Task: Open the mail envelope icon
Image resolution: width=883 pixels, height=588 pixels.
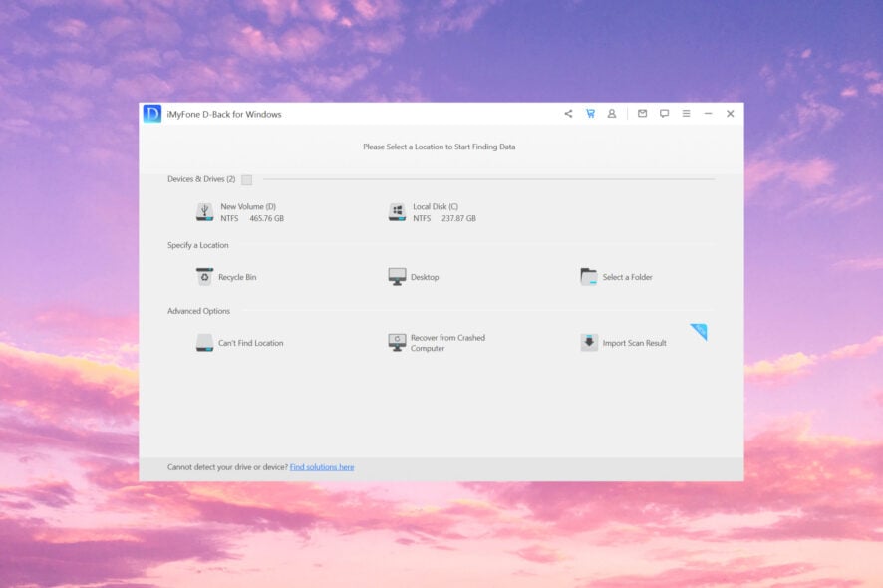Action: tap(642, 114)
